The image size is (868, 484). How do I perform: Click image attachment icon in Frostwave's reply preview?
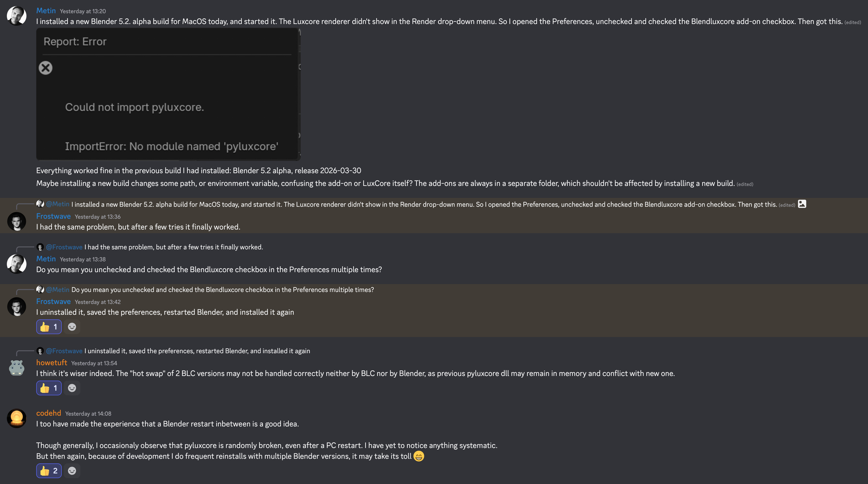pyautogui.click(x=802, y=204)
